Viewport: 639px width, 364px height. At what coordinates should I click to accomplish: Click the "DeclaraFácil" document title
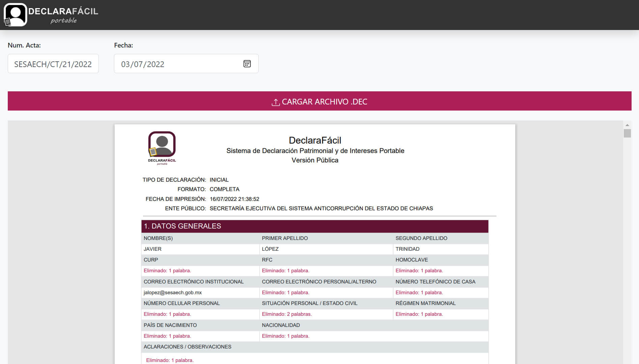click(x=315, y=140)
